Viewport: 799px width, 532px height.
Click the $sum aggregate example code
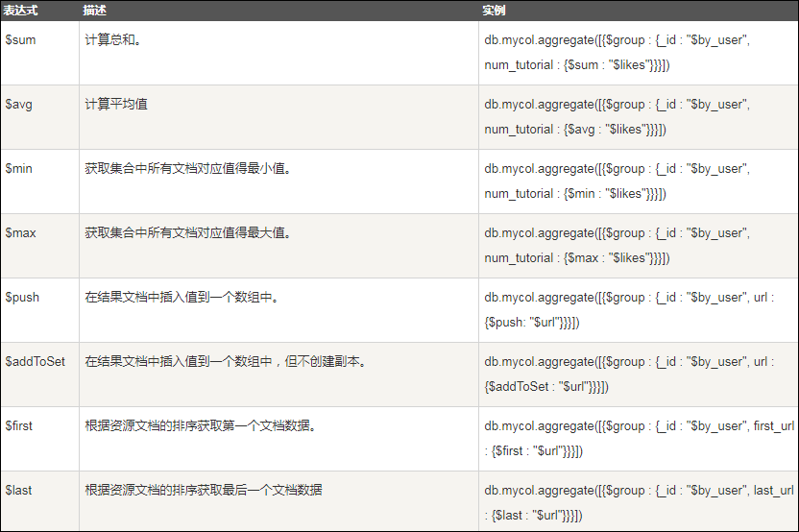tap(617, 53)
